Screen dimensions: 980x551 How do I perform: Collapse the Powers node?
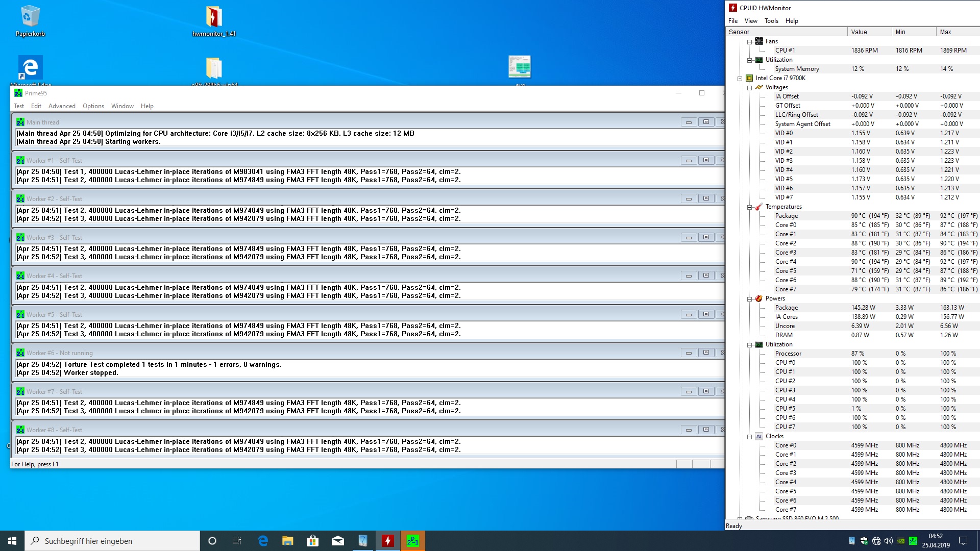(x=749, y=299)
